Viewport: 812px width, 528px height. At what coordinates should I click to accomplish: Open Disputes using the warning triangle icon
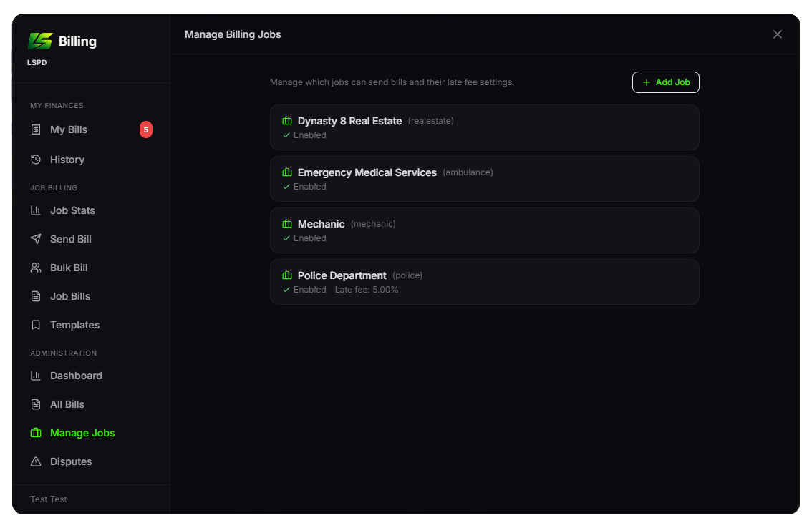(36, 461)
